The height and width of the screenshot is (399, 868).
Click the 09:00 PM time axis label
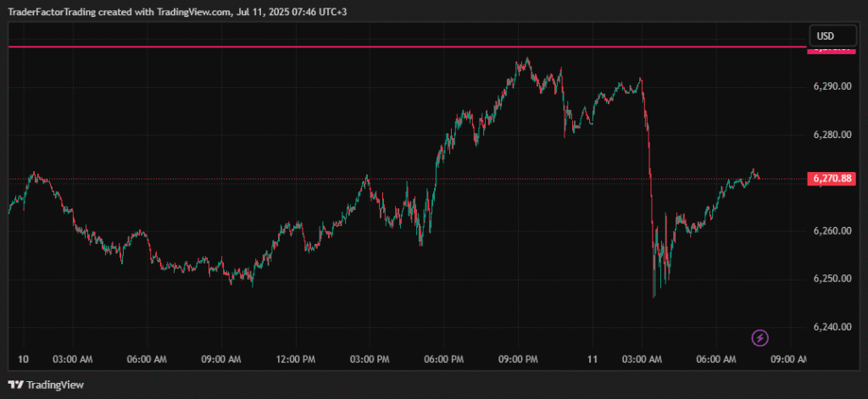click(x=519, y=359)
